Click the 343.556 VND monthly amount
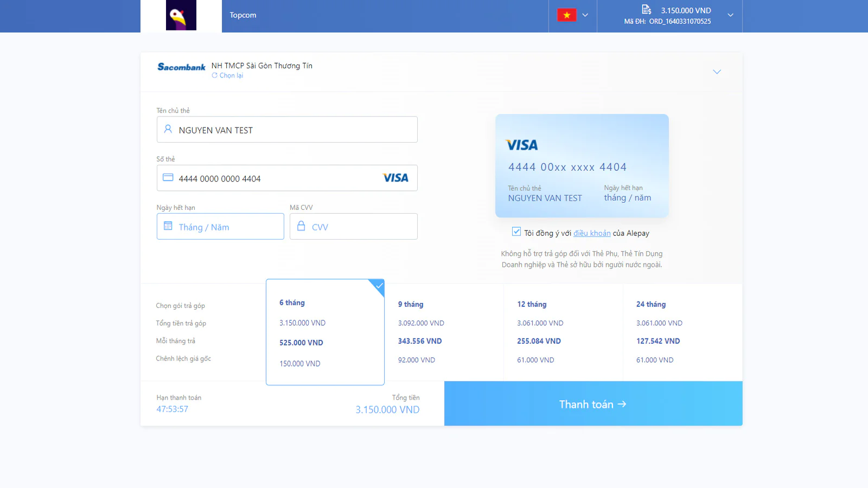 [420, 341]
